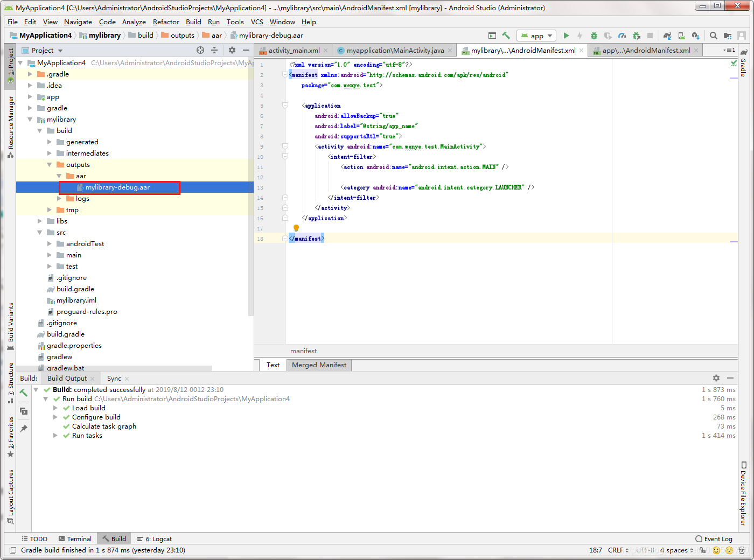The width and height of the screenshot is (754, 560).
Task: Switch to app AndroidManifest.xml tab
Action: 646,51
